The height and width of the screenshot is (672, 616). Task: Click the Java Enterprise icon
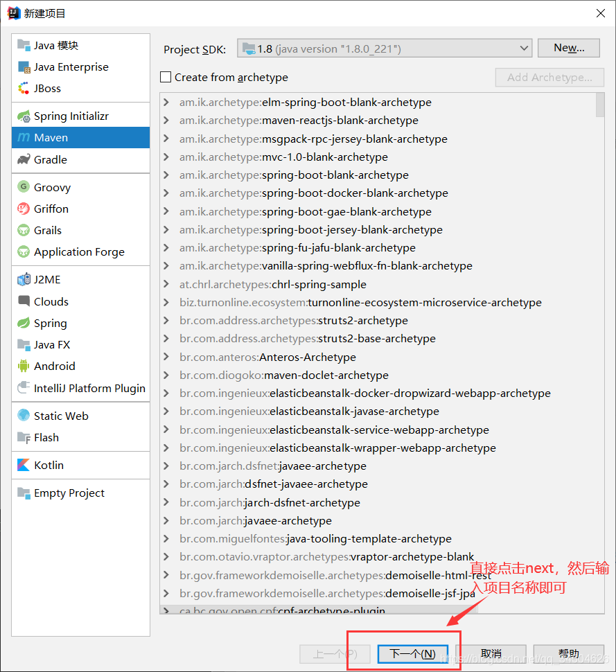24,67
